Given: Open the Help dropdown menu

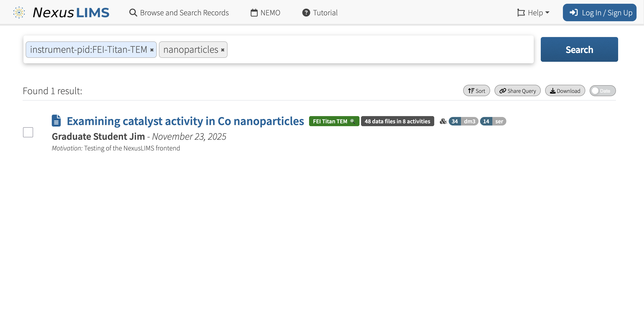Looking at the screenshot, I should tap(533, 13).
